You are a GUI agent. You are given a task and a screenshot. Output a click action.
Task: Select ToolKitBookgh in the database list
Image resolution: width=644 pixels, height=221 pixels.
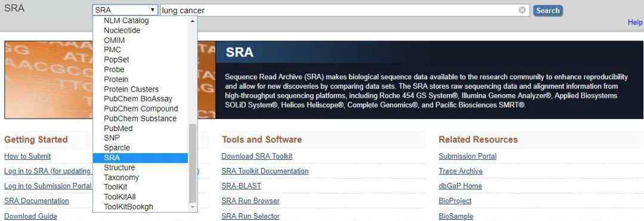coord(141,207)
